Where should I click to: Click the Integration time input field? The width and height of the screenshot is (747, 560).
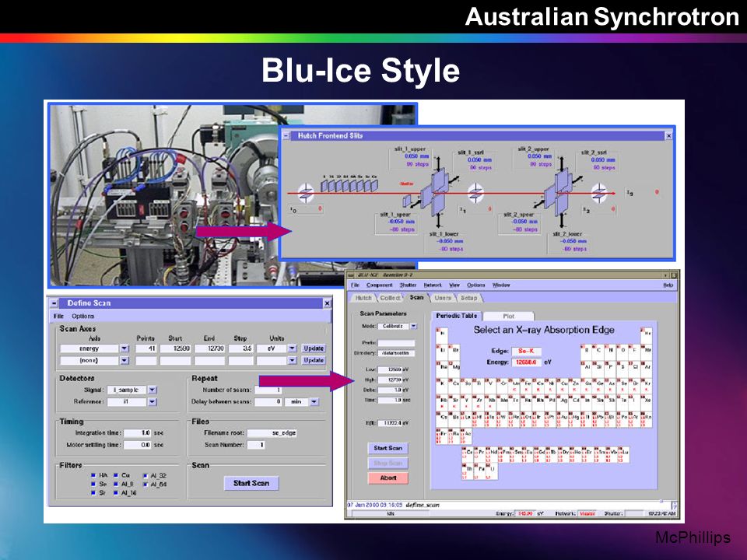pos(137,433)
